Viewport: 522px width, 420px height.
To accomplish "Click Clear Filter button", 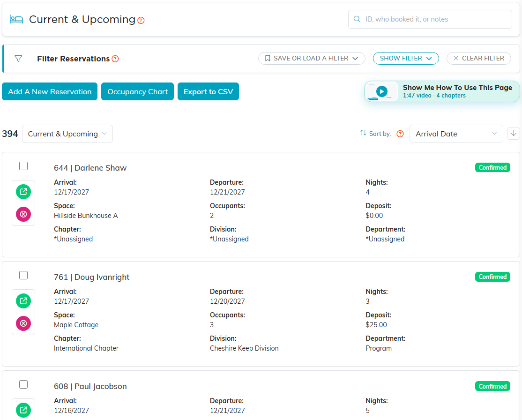I will 479,58.
